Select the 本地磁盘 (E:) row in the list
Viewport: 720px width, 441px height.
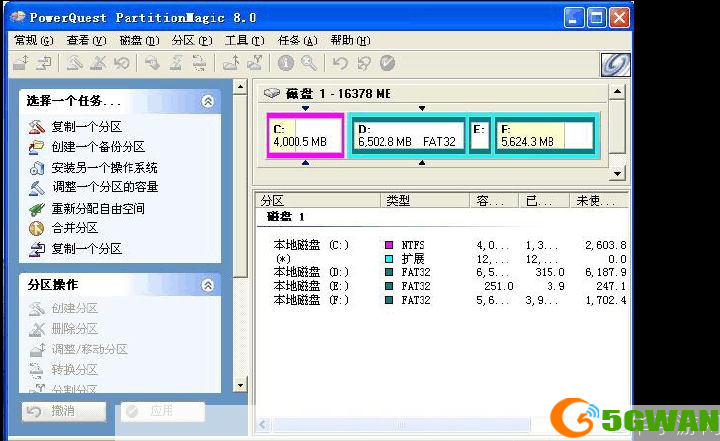pyautogui.click(x=443, y=286)
